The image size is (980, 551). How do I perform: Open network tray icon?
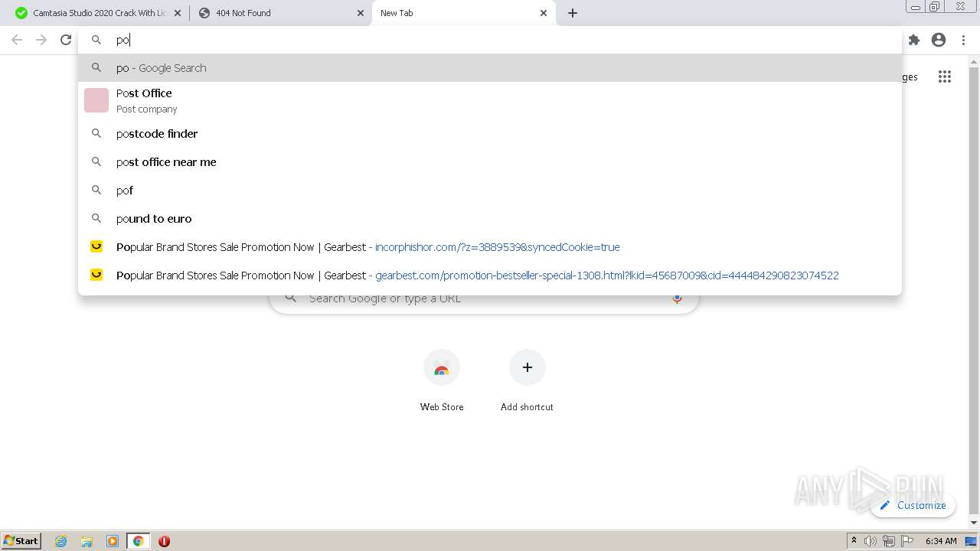889,541
